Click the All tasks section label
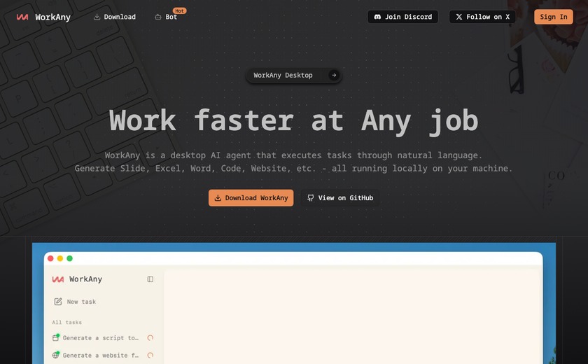The width and height of the screenshot is (588, 364). point(66,323)
